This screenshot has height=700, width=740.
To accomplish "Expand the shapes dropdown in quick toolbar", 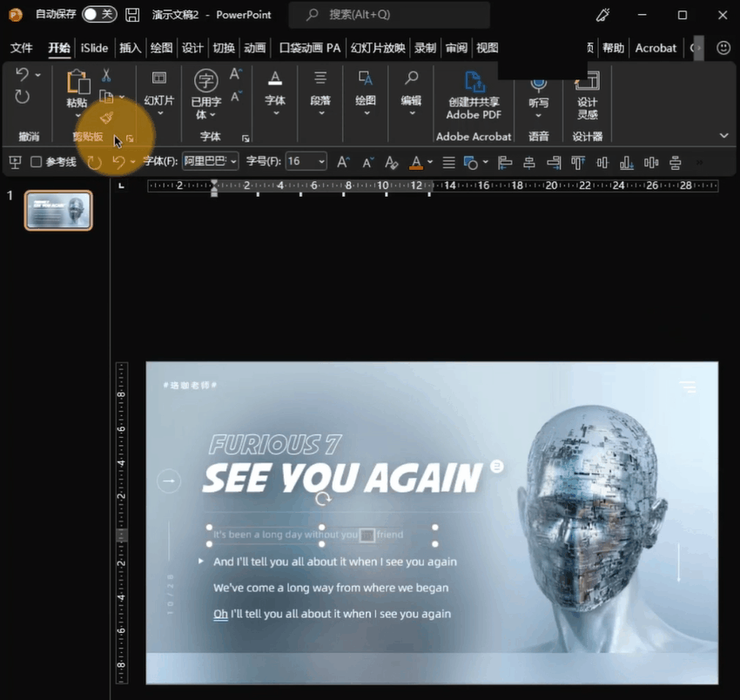I will coord(485,162).
